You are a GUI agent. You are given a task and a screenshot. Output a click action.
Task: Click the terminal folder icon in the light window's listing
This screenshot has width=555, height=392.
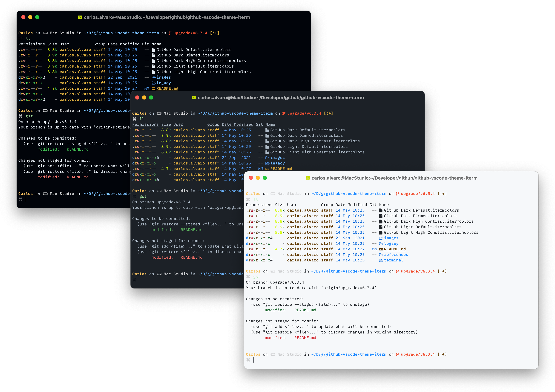point(381,260)
